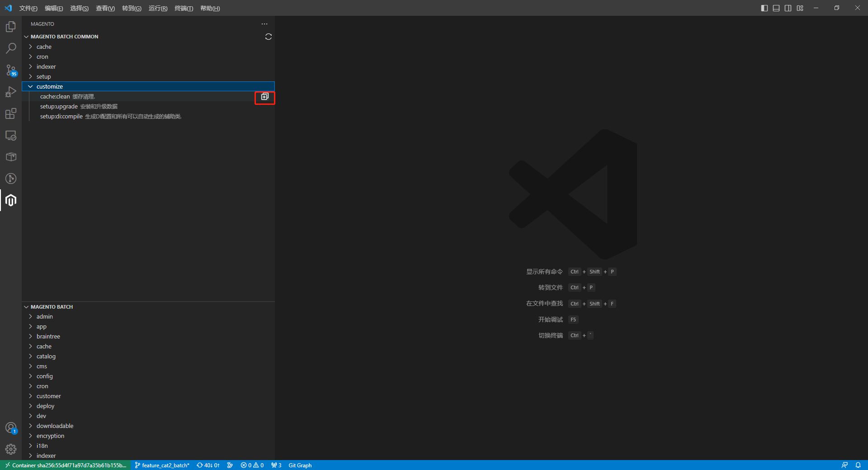The height and width of the screenshot is (470, 868).
Task: Open the 查看(V) menu
Action: tap(105, 8)
